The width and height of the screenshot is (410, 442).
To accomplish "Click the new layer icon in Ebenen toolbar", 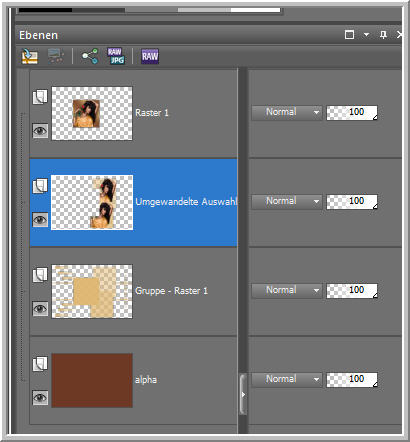I will click(30, 56).
